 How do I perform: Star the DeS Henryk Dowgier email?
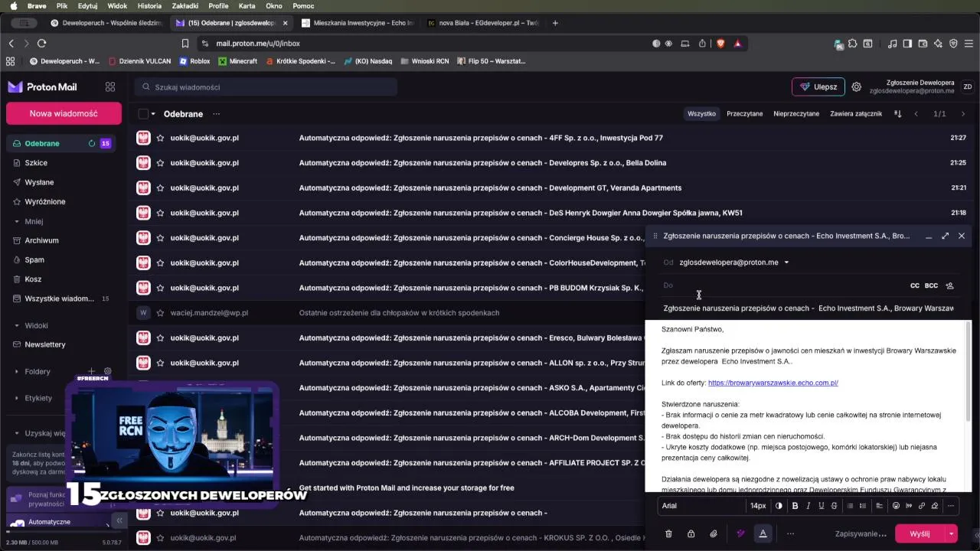(x=160, y=213)
